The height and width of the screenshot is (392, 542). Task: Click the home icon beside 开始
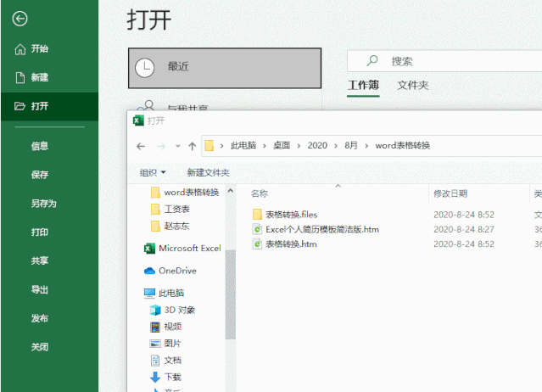click(x=20, y=49)
